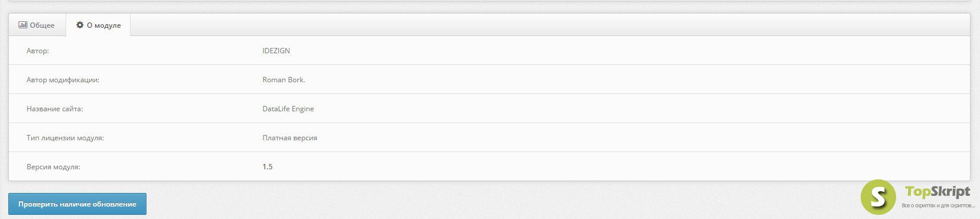The width and height of the screenshot is (980, 219).
Task: Click the Автор модификации: label
Action: 63,80
